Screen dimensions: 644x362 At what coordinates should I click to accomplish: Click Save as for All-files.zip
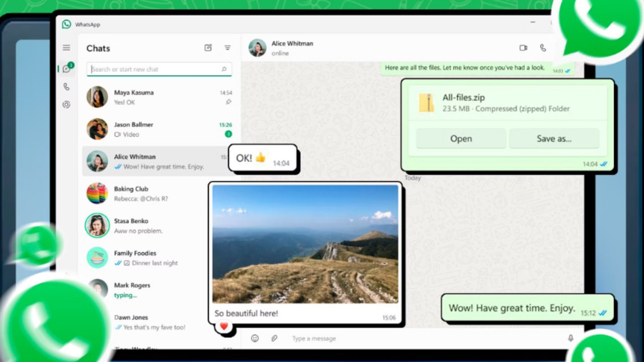(553, 138)
